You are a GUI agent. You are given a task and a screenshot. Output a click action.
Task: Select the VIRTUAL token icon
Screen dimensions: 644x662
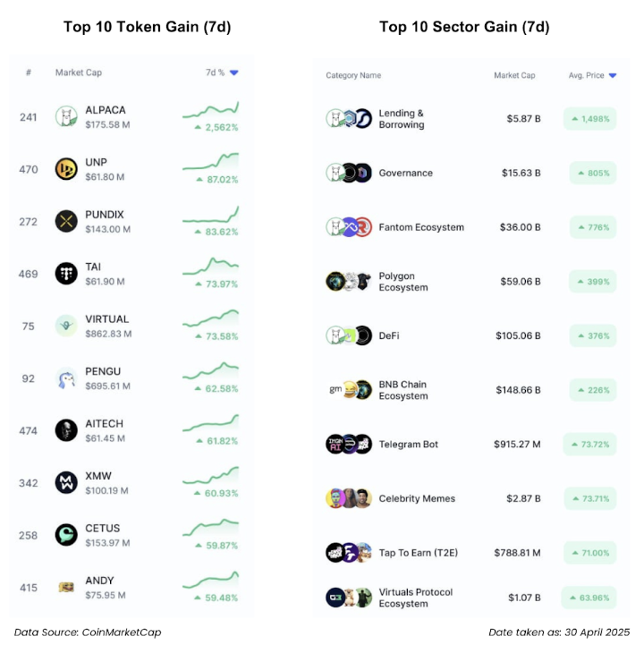66,326
